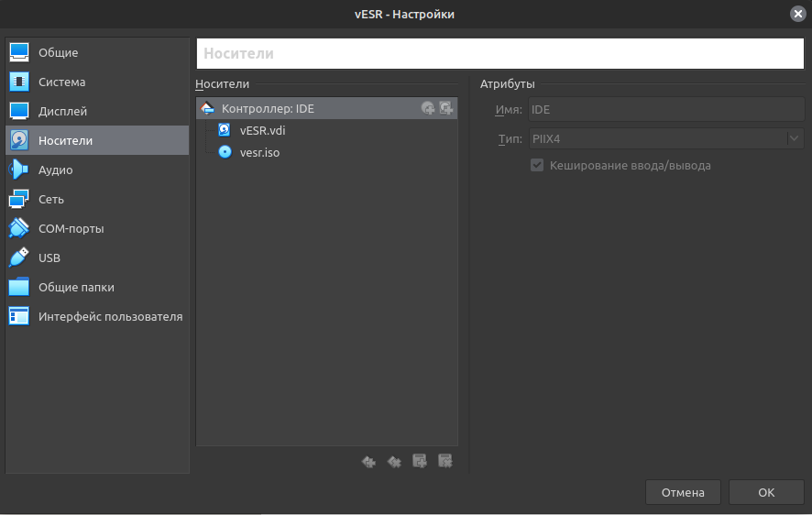Switch to the Аудио settings section

coord(55,170)
